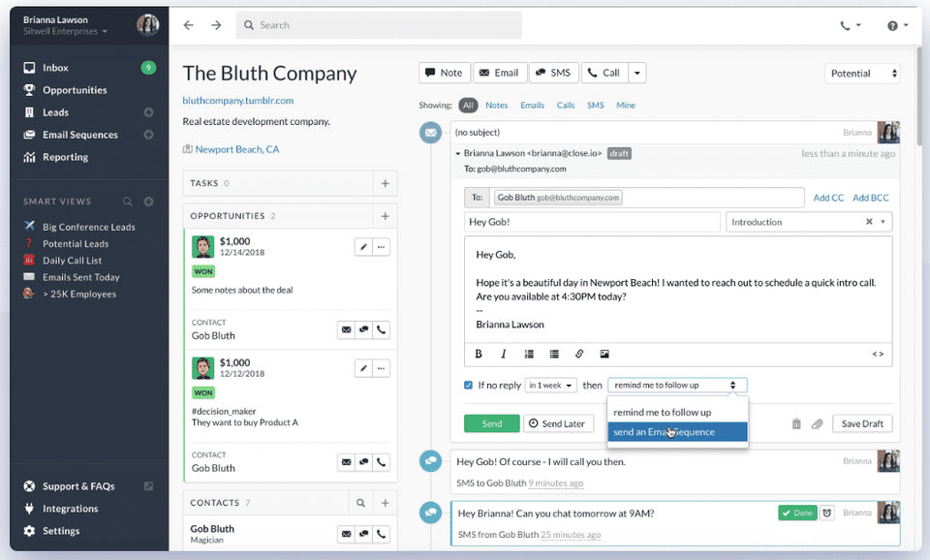The image size is (930, 560).
Task: Uncheck the 'If no reply' checkbox
Action: 468,385
